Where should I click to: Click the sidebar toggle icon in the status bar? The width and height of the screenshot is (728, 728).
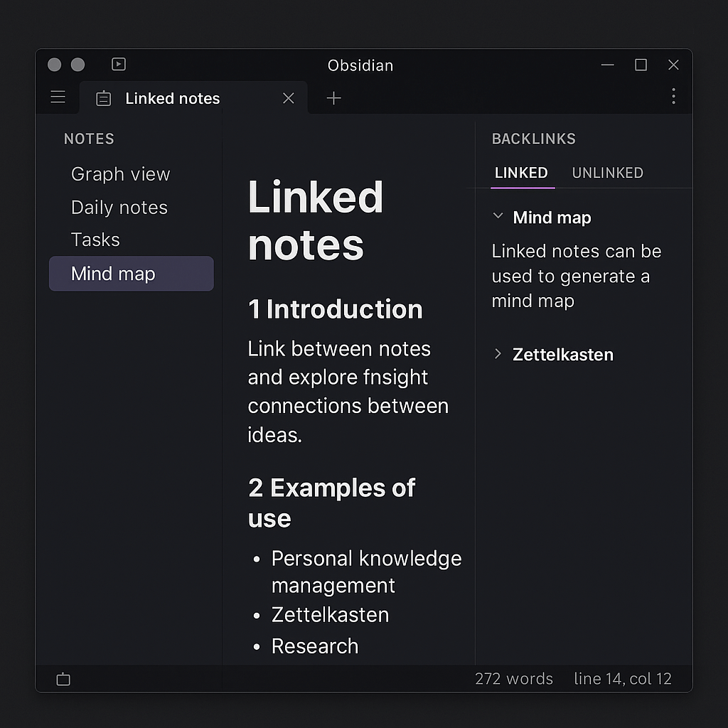(x=63, y=679)
